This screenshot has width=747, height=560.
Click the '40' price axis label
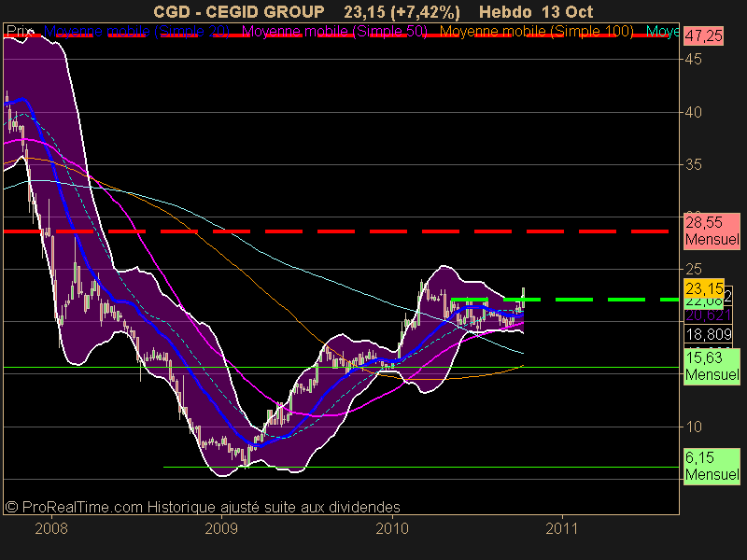point(693,112)
